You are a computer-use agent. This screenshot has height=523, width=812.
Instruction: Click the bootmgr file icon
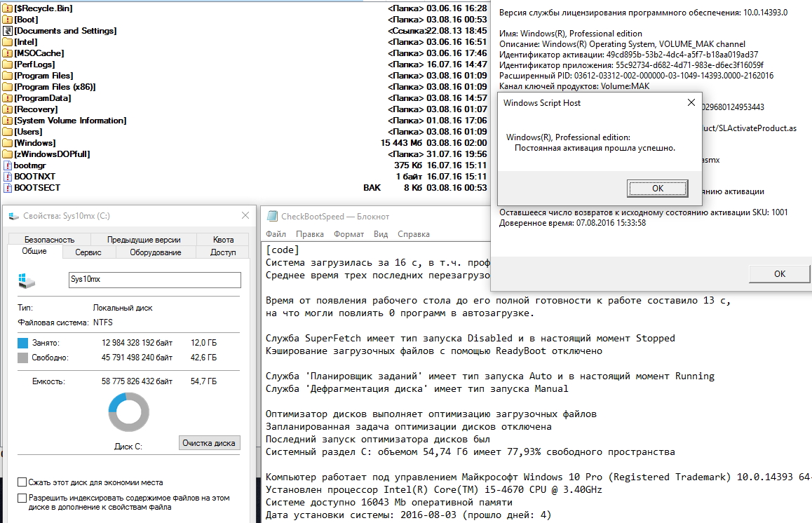[x=7, y=165]
